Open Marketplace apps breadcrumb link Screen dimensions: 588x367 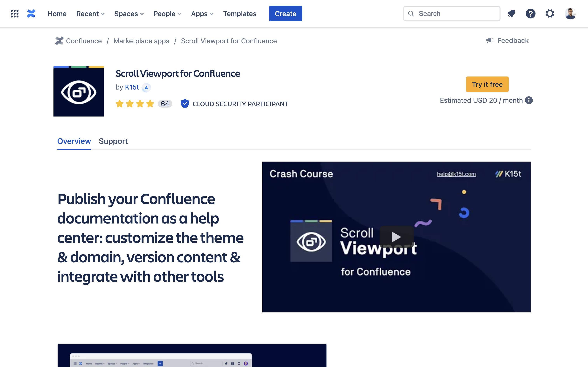point(141,41)
